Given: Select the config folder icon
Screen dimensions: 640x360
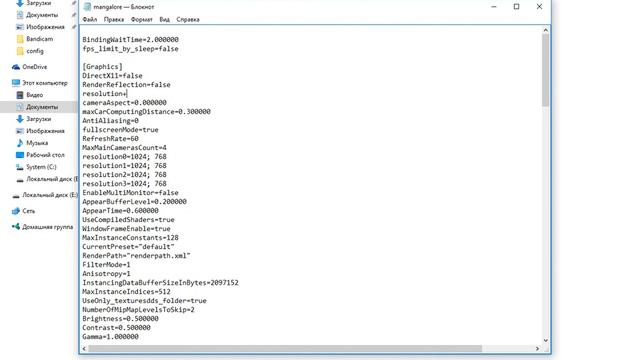Looking at the screenshot, I should [20, 51].
